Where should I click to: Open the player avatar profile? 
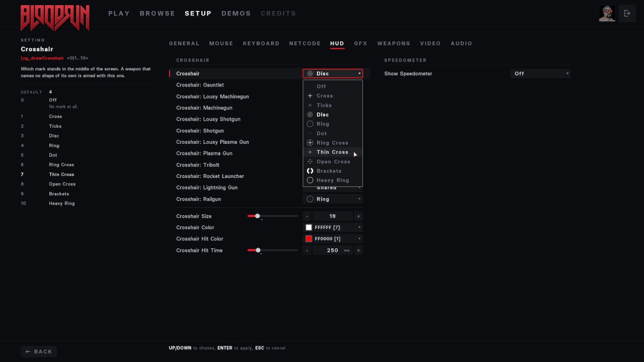tap(607, 14)
